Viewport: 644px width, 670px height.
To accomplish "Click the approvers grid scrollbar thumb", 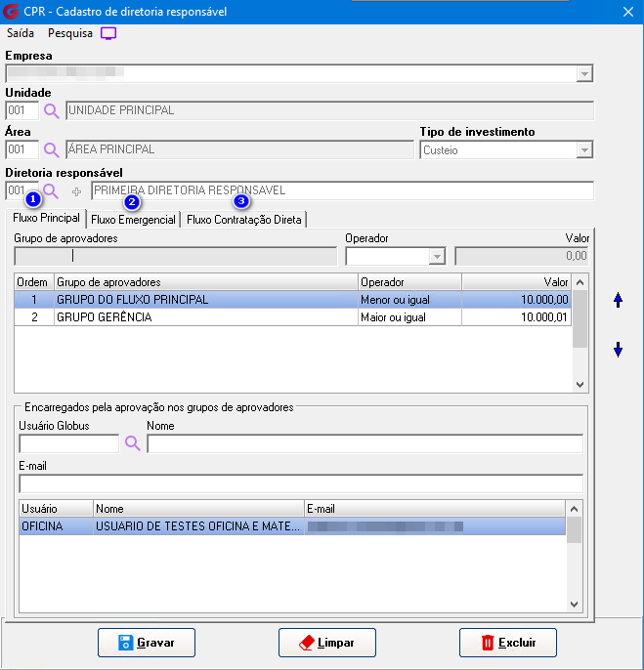I will pyautogui.click(x=580, y=319).
